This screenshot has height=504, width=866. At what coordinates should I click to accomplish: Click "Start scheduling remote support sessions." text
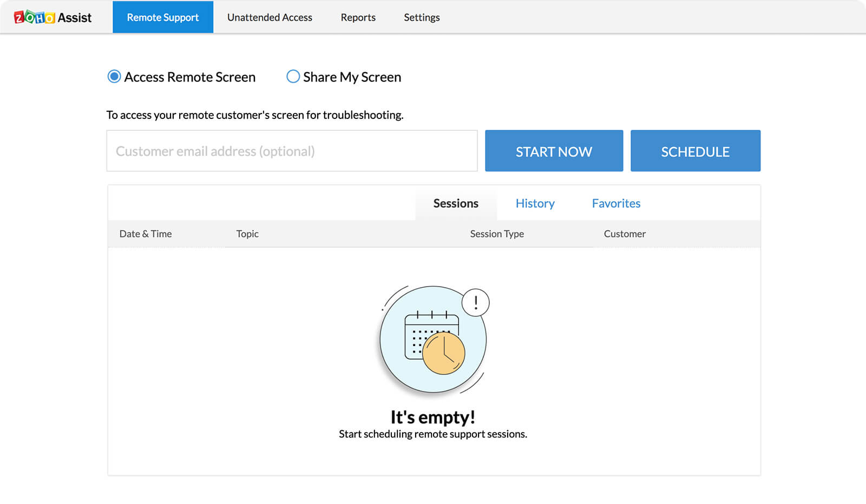(433, 434)
